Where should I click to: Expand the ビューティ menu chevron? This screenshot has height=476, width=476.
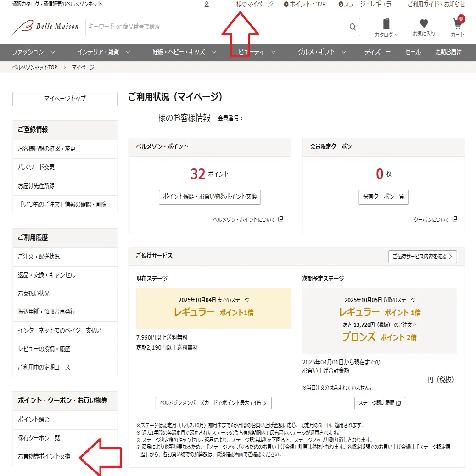point(273,52)
